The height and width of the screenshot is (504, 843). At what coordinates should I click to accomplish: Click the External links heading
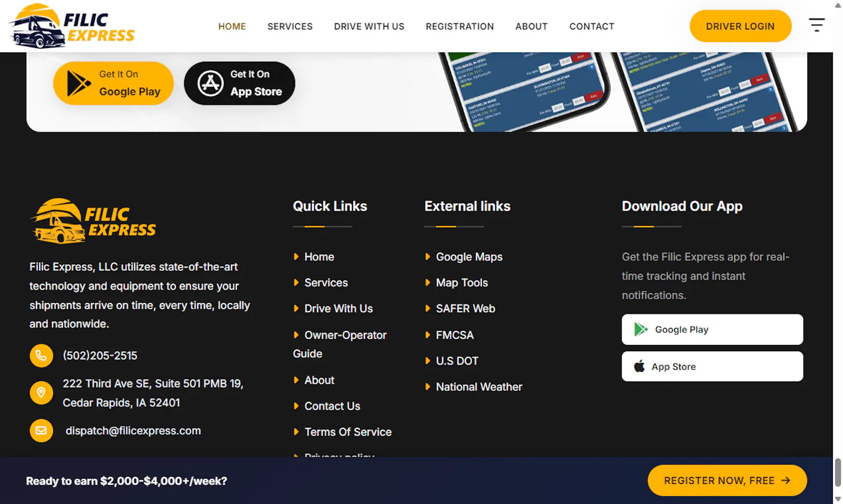467,206
